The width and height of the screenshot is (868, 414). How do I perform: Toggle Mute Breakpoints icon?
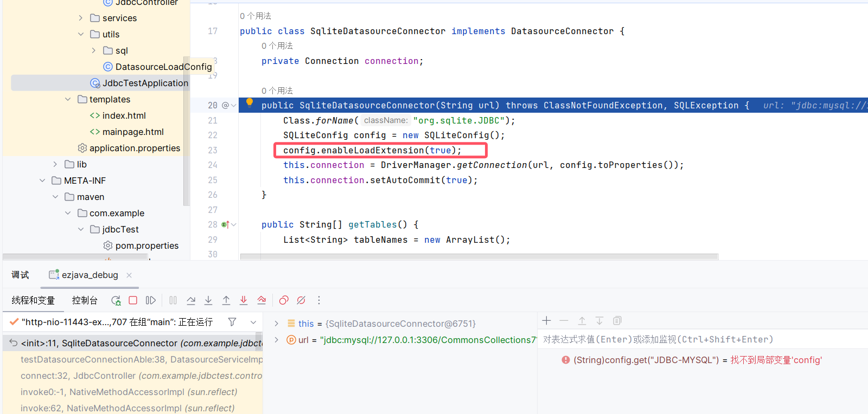tap(301, 300)
